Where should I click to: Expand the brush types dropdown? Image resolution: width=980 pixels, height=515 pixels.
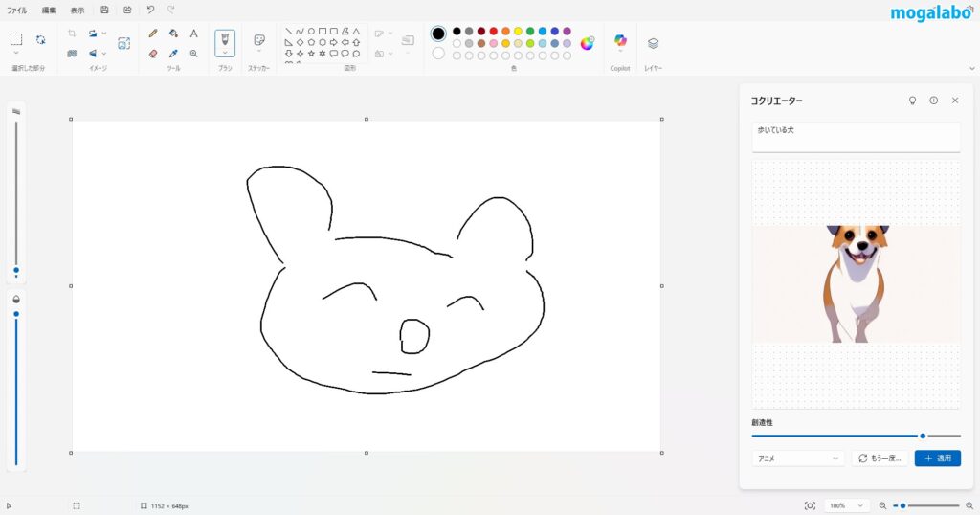click(225, 53)
